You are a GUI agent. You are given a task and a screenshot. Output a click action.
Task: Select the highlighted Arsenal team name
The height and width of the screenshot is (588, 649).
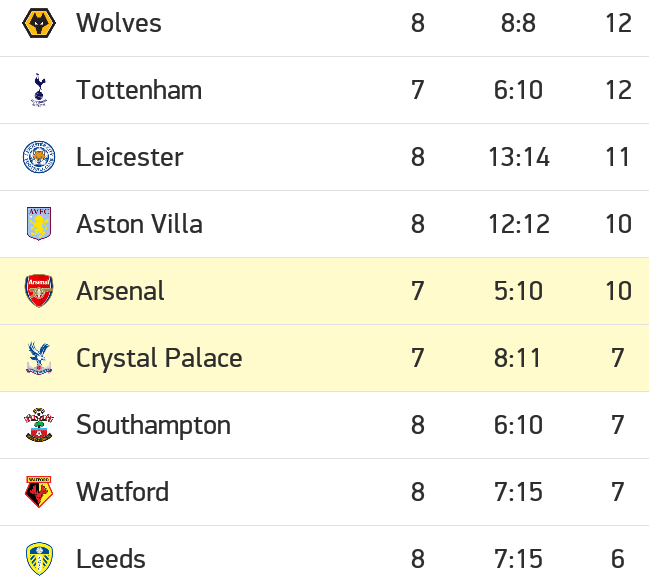point(120,291)
